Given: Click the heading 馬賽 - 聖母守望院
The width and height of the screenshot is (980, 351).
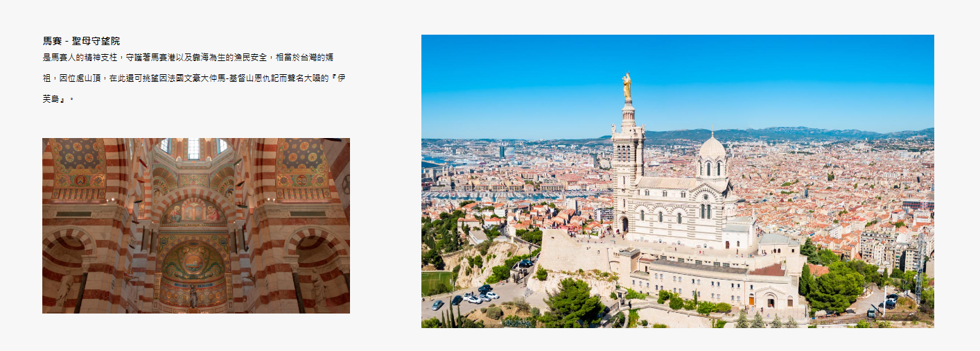Looking at the screenshot, I should click(81, 42).
